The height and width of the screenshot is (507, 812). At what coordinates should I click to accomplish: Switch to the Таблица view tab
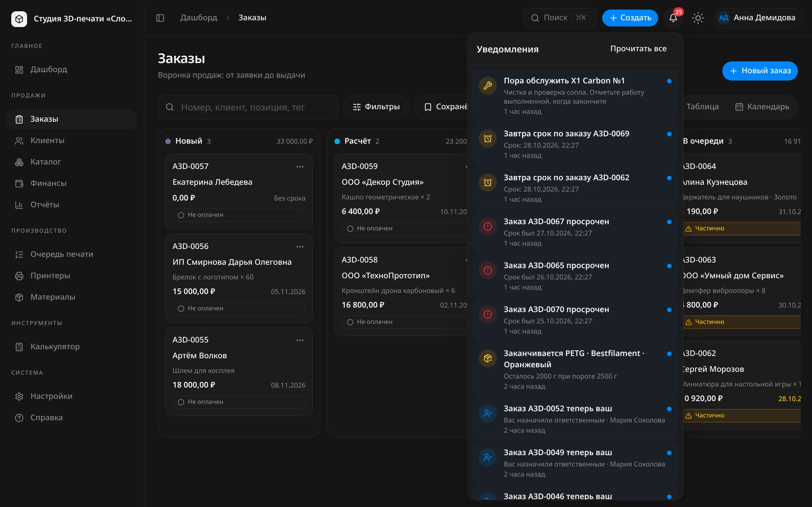coord(702,107)
